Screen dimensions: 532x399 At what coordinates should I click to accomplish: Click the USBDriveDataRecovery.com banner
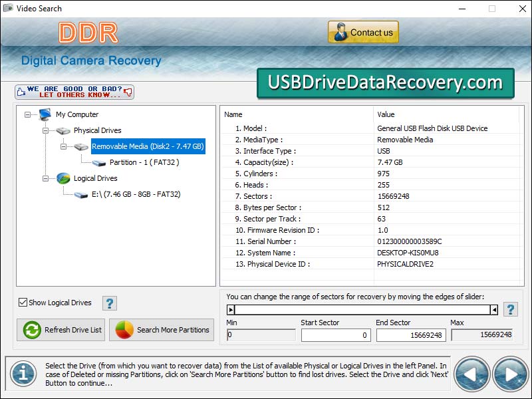point(386,82)
